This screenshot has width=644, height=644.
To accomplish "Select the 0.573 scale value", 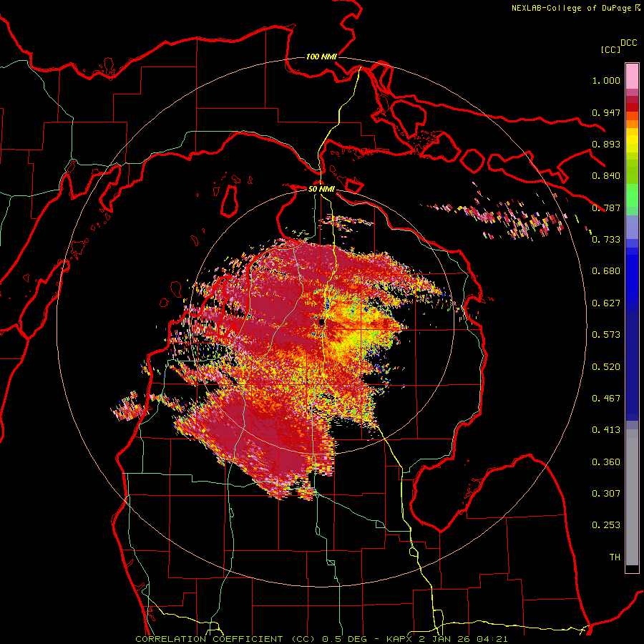I will coord(606,335).
